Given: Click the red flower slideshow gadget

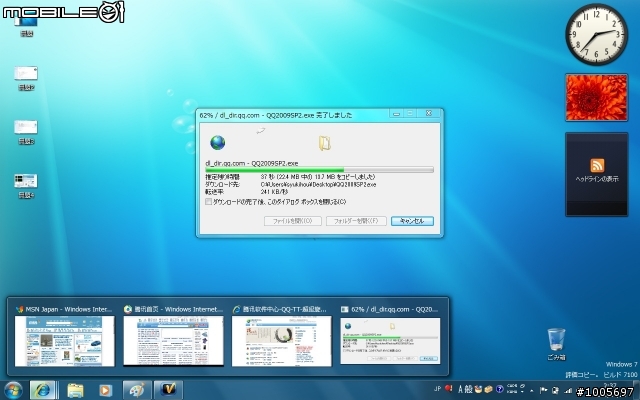Looking at the screenshot, I should [x=596, y=98].
